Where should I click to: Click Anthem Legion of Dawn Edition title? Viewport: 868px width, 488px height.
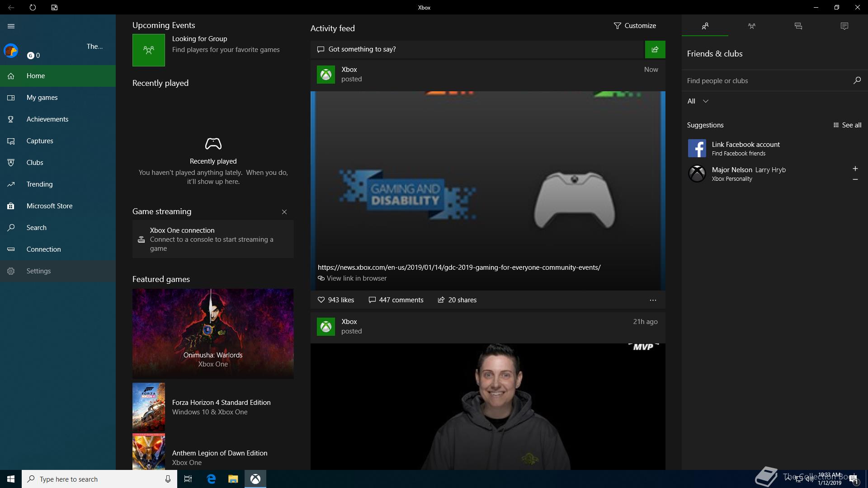pyautogui.click(x=220, y=453)
